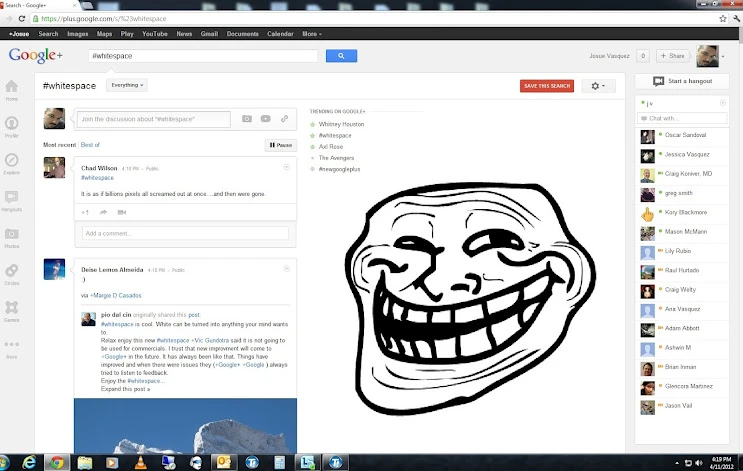743x471 pixels.
Task: Start hangout about Chad Wilson's post
Action: coord(122,212)
